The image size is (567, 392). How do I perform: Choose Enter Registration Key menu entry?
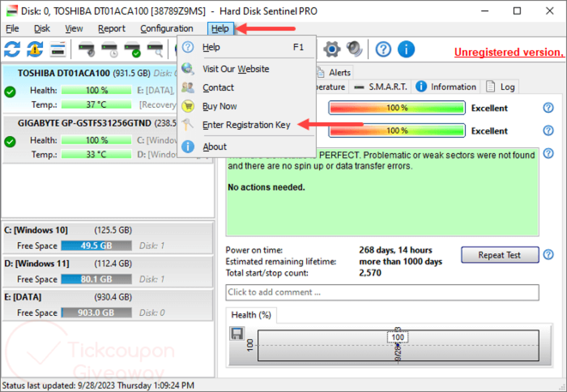click(246, 125)
